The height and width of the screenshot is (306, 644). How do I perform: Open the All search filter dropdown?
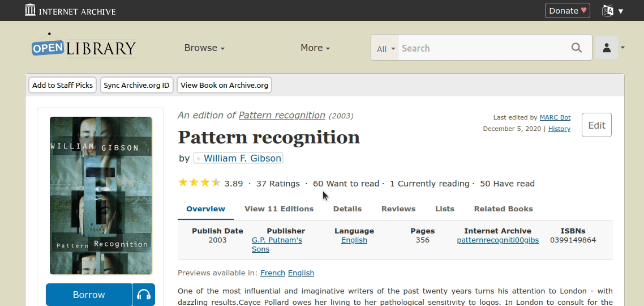click(x=385, y=48)
